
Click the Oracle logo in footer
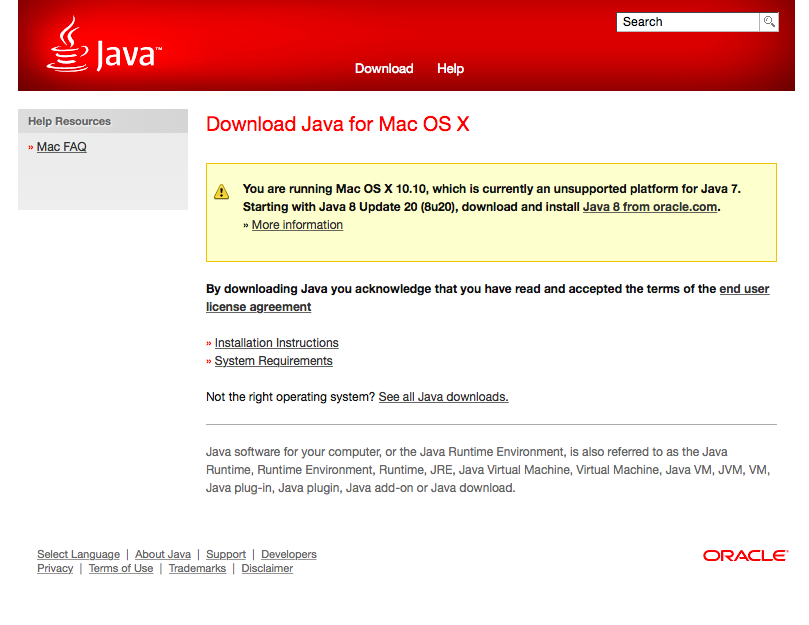[x=746, y=555]
